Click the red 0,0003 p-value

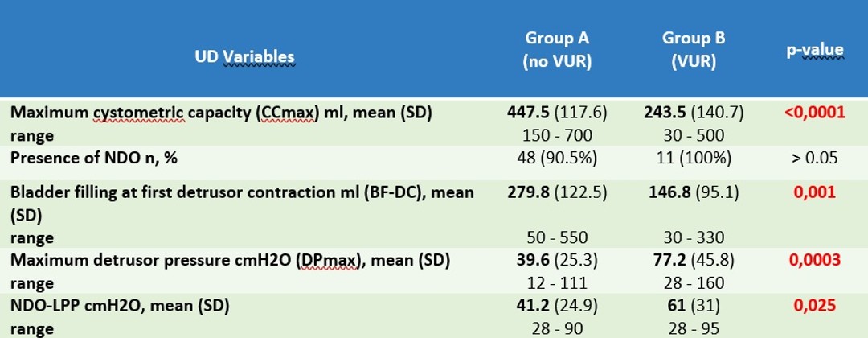[815, 259]
